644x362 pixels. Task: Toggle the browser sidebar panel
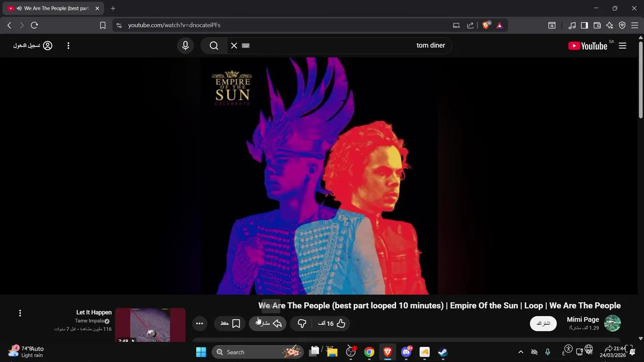click(585, 25)
